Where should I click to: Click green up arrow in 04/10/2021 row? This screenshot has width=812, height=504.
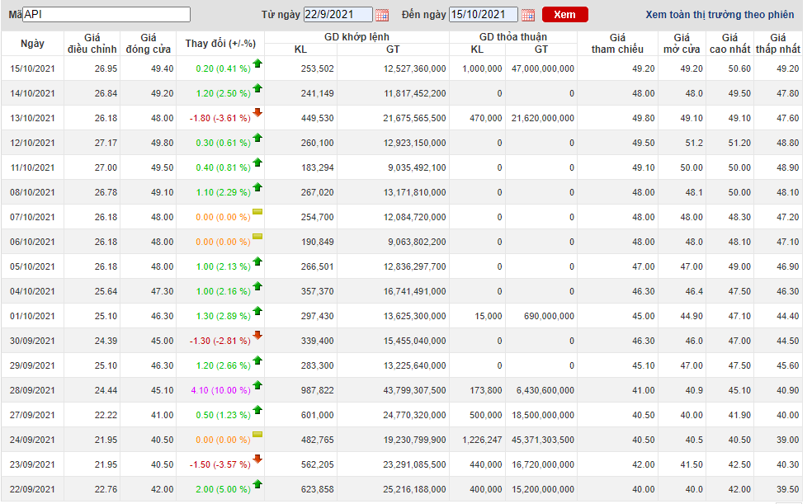pyautogui.click(x=257, y=287)
